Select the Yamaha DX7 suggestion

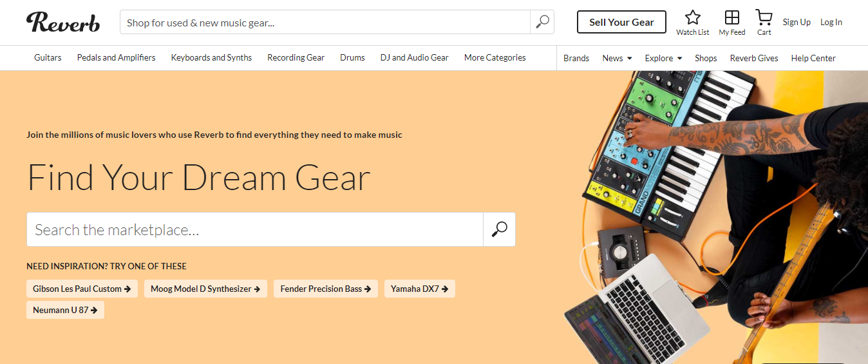pyautogui.click(x=419, y=289)
